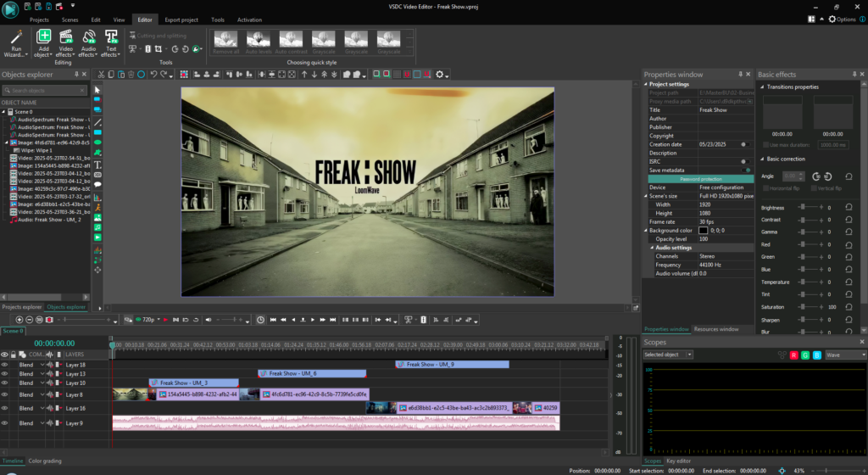Open the Projects menu

[x=39, y=20]
